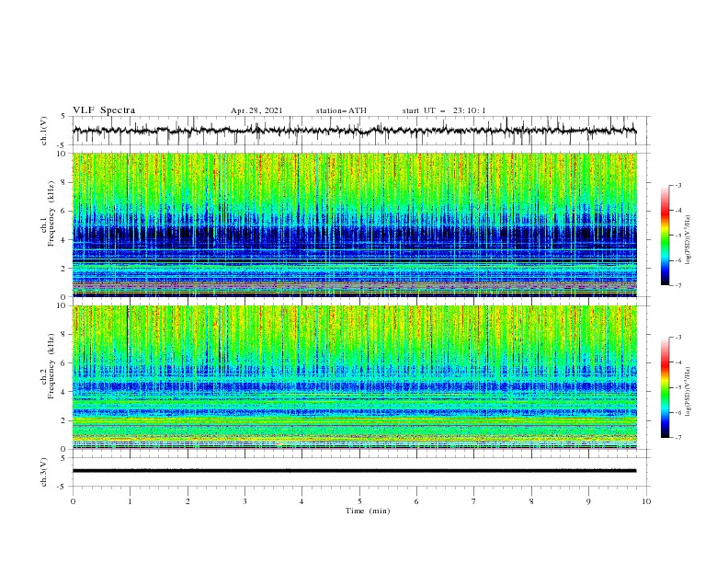The height and width of the screenshot is (563, 728).
Task: Click the "Time (min)" axis title
Action: pos(368,511)
